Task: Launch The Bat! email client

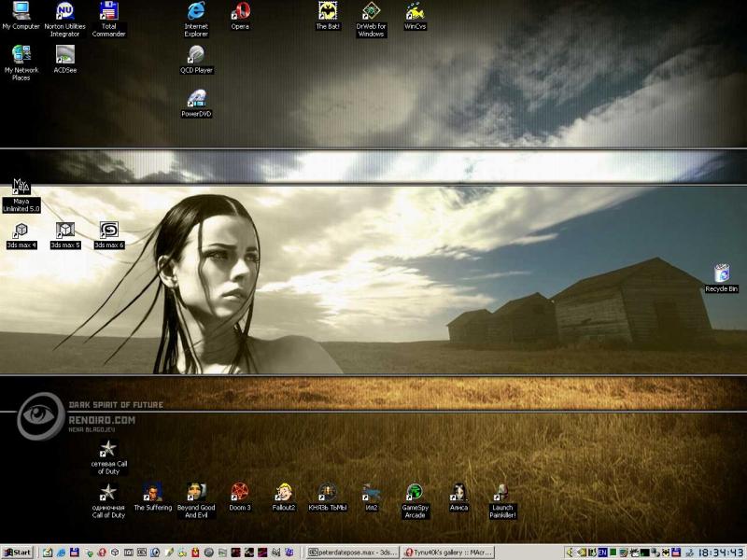Action: coord(328,12)
